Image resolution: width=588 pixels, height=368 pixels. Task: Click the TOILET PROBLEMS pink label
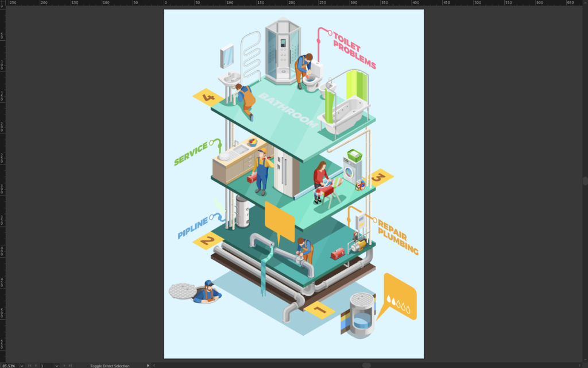point(354,51)
